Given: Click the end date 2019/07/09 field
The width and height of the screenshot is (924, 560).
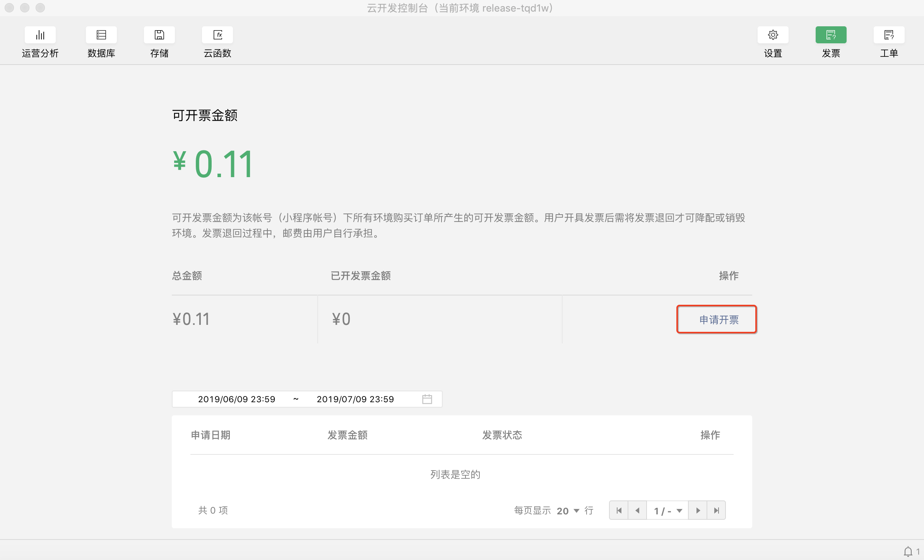Looking at the screenshot, I should pos(355,399).
